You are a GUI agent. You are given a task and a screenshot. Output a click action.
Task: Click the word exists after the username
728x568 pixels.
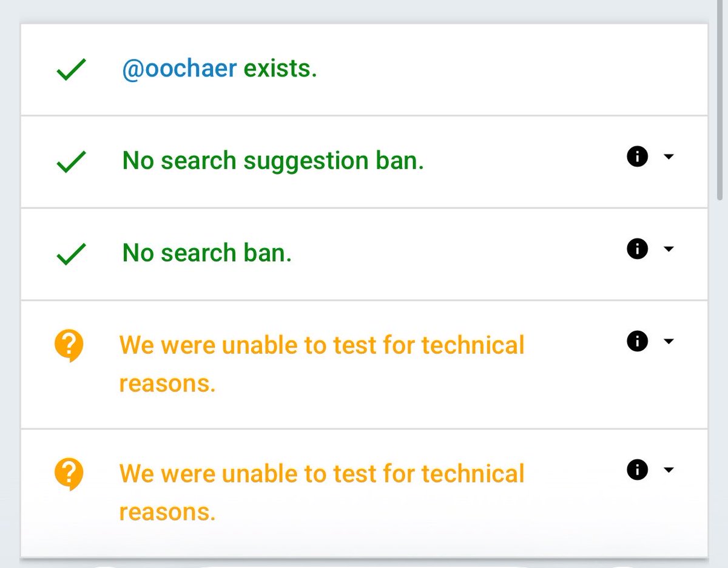280,69
